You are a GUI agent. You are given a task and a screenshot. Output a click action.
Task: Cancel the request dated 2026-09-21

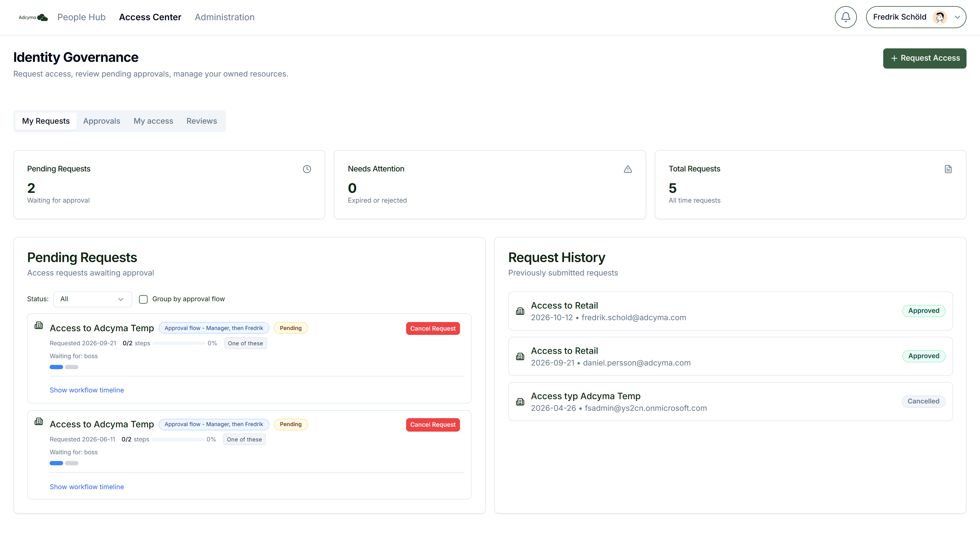[432, 328]
